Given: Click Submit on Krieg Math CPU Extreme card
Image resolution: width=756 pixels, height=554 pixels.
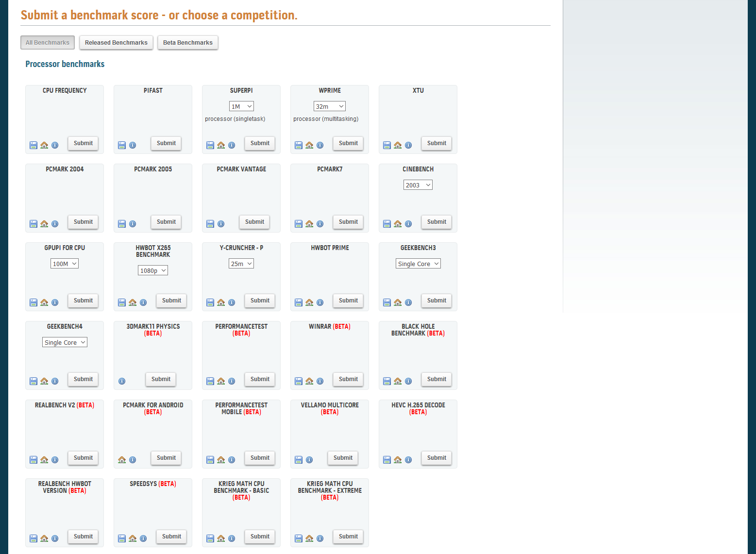Looking at the screenshot, I should [x=348, y=537].
